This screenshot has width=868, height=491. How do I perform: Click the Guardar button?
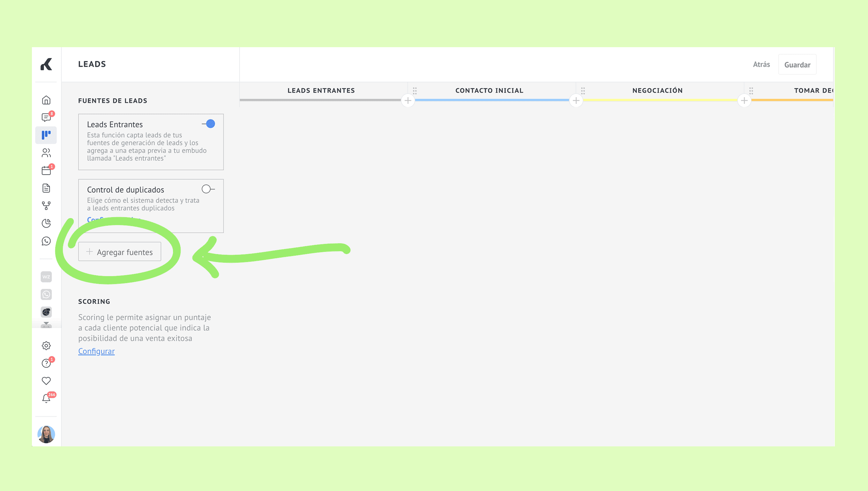click(797, 65)
